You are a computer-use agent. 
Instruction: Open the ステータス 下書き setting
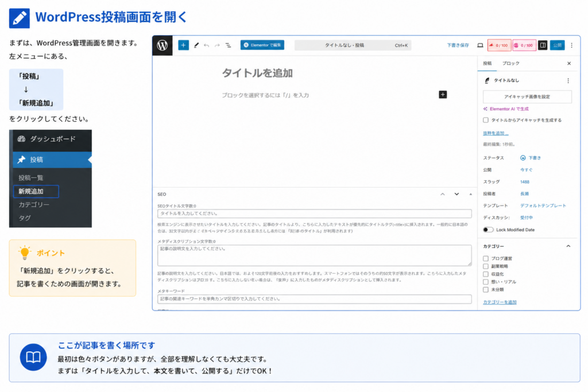tap(531, 158)
